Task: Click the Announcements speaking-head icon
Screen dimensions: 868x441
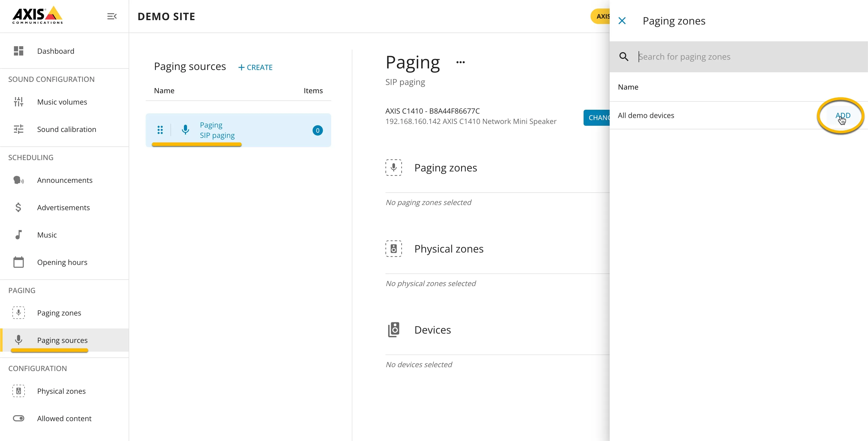Action: [x=19, y=180]
